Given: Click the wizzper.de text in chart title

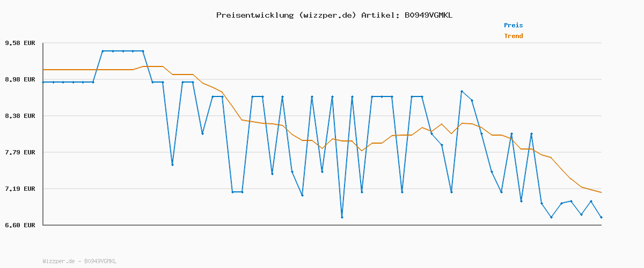Looking at the screenshot, I should tap(327, 15).
